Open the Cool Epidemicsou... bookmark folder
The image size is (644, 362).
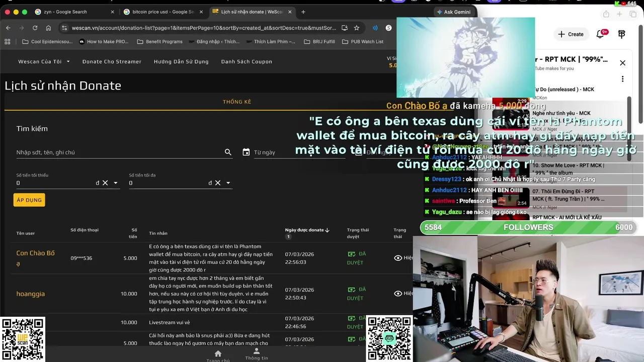click(x=48, y=42)
